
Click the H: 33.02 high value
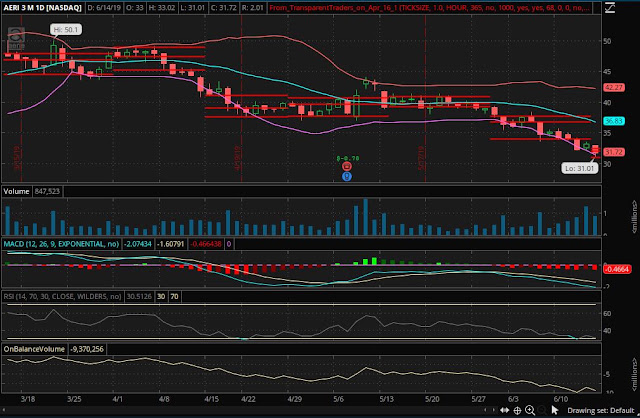(162, 7)
